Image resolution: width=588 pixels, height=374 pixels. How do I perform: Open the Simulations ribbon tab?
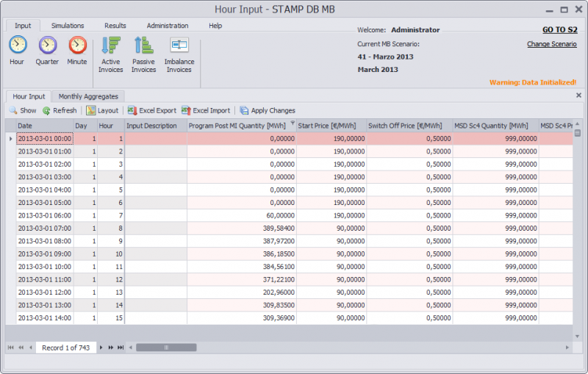[68, 26]
